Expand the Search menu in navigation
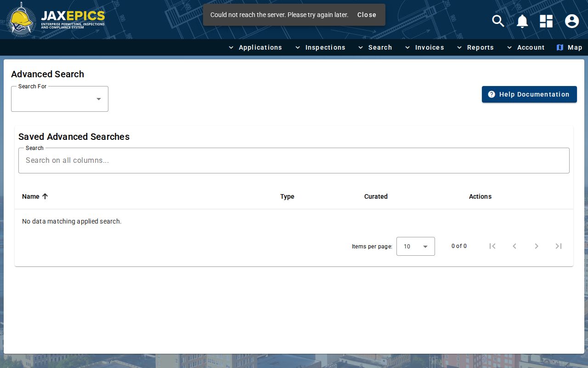The image size is (588, 368). [x=375, y=47]
